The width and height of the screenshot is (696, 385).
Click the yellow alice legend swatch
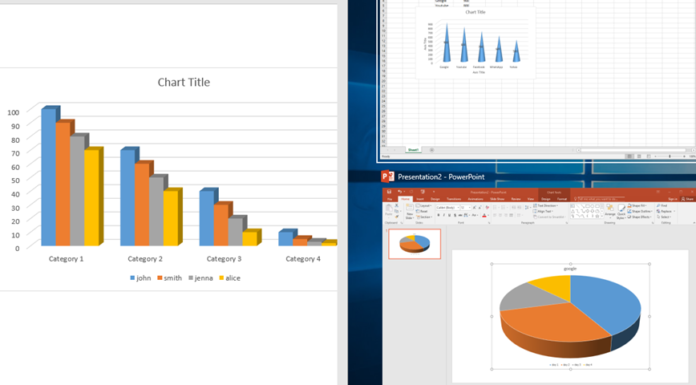coord(221,278)
